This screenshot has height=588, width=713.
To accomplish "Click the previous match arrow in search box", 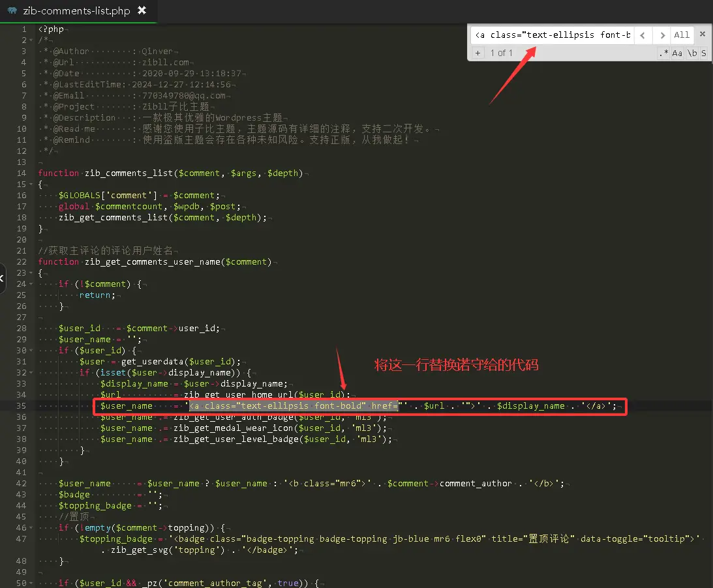I will pyautogui.click(x=643, y=35).
